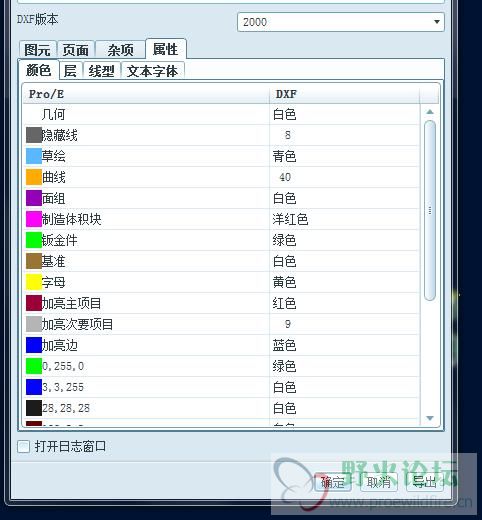Click DXF value 青色 for 草绘
Screen dimensions: 482x520
point(284,156)
